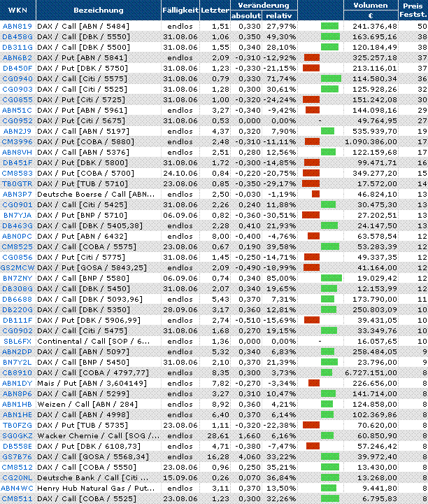Sort by absolut change column header
This screenshot has height=504, width=428.
pos(246,15)
